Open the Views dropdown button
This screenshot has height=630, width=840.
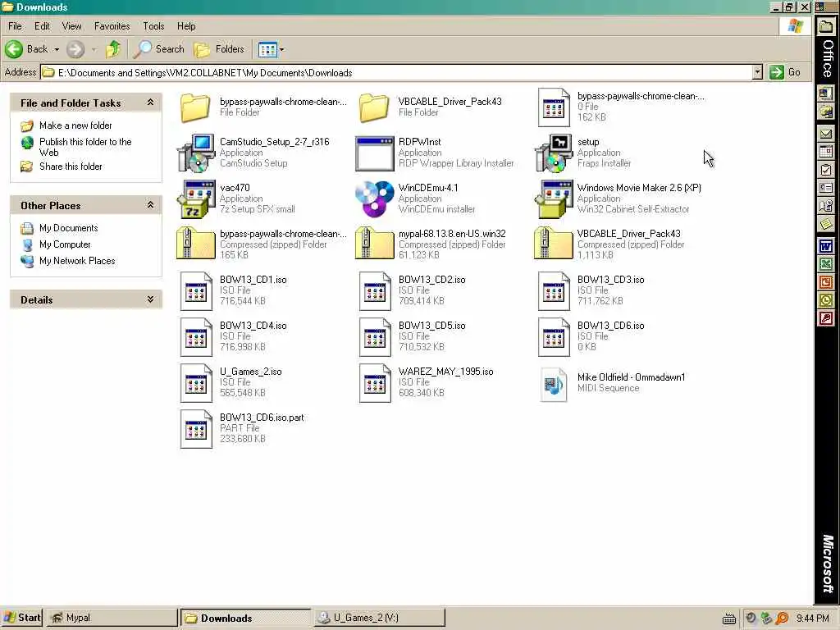tap(271, 49)
